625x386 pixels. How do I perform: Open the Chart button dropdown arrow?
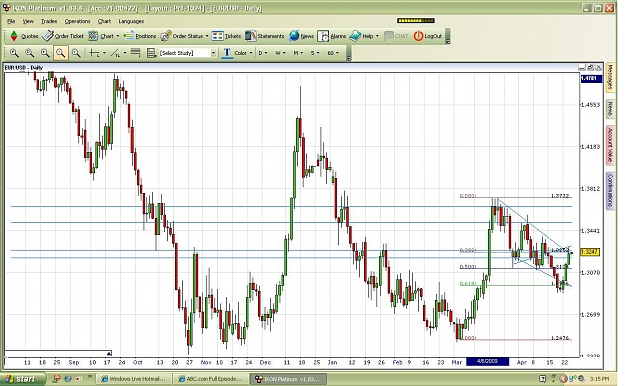118,36
